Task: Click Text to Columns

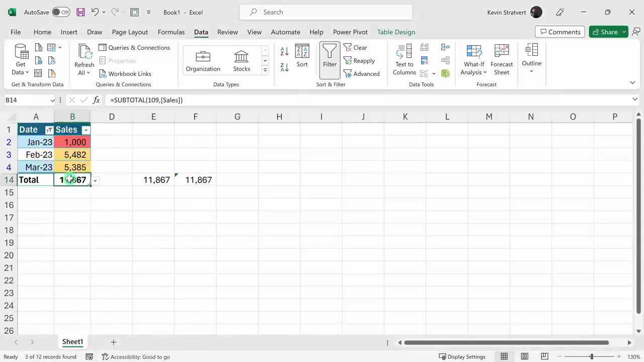Action: tap(404, 60)
